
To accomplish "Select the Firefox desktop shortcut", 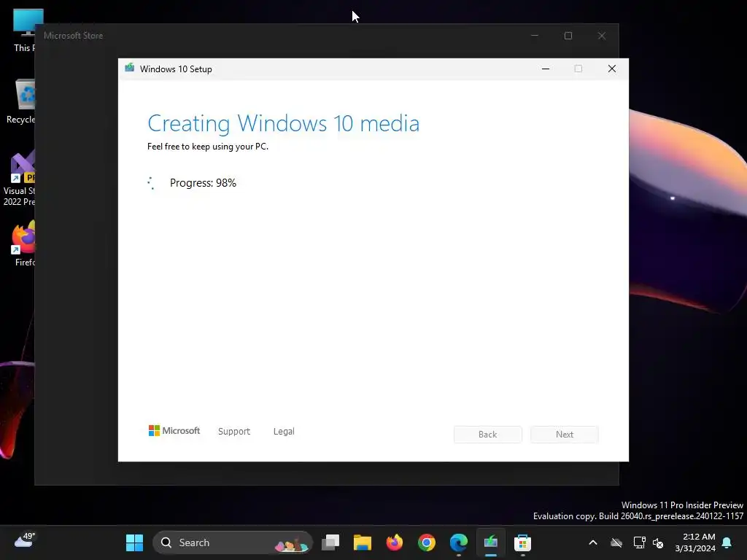I will click(24, 243).
